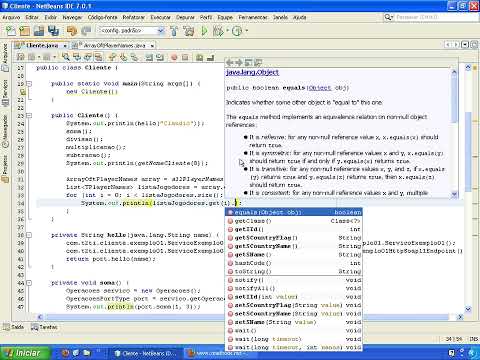Click the Profile Project clock icon
480x360 pixels.
237,31
